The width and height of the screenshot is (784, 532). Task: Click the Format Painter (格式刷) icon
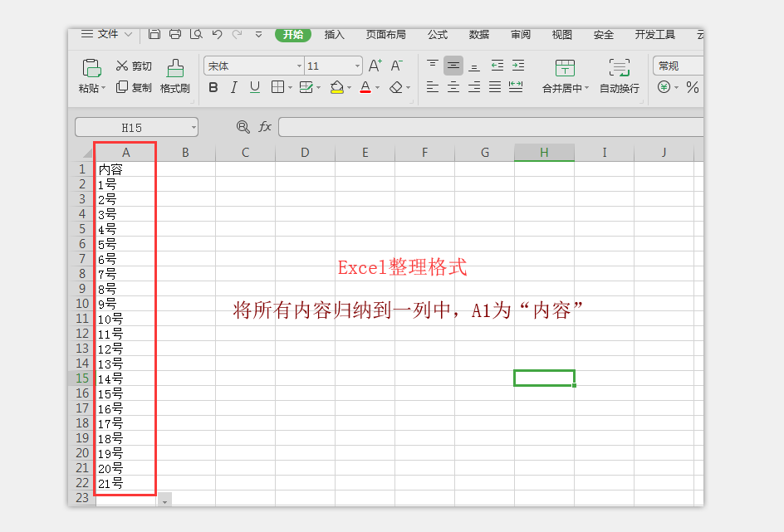pyautogui.click(x=175, y=67)
